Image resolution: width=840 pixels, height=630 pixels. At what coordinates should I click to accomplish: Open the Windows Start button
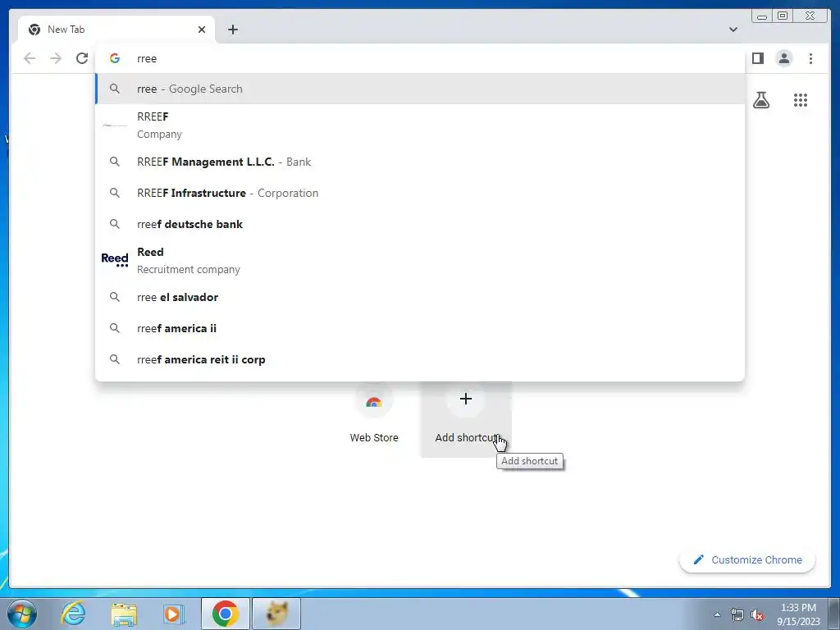pos(22,614)
